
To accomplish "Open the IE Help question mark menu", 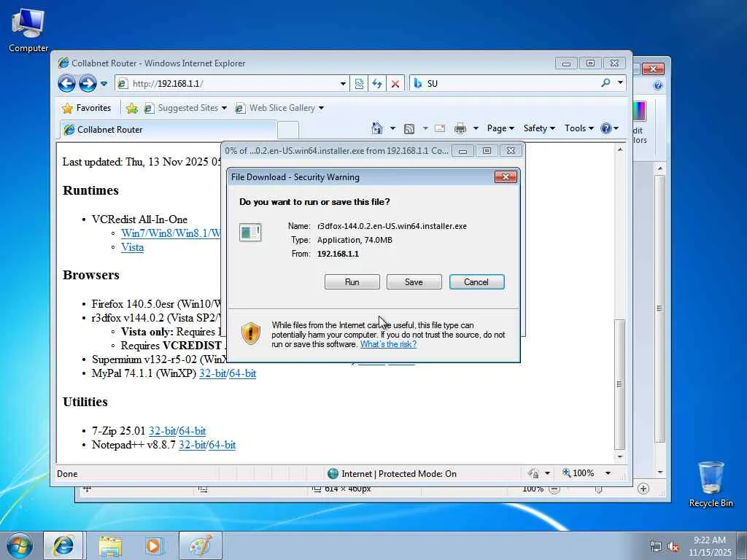I will click(609, 128).
